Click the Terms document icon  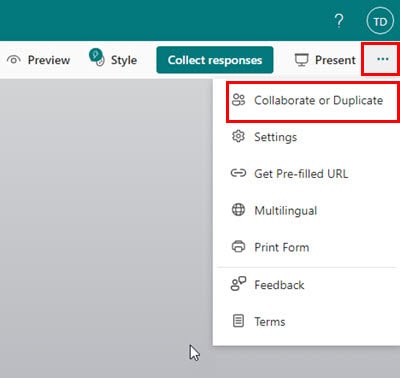238,321
